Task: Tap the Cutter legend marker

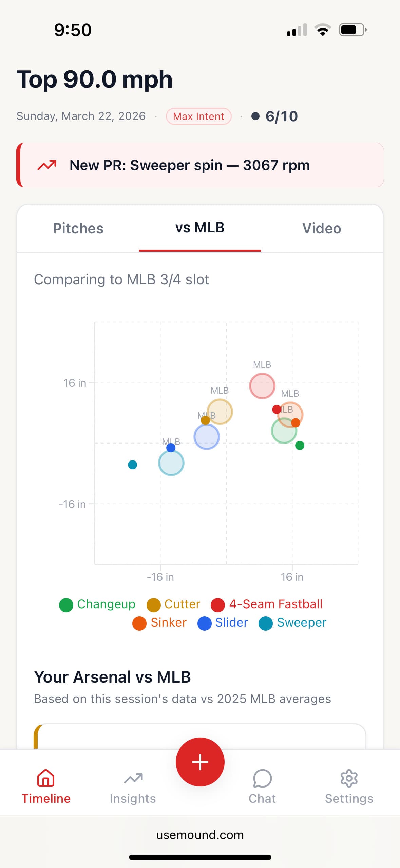Action: coord(153,604)
